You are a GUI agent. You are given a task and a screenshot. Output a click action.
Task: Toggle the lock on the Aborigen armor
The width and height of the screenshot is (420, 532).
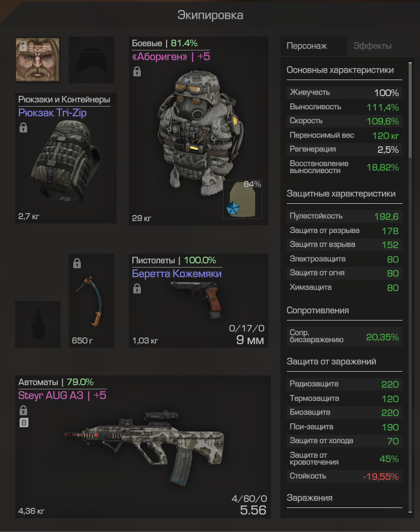137,71
